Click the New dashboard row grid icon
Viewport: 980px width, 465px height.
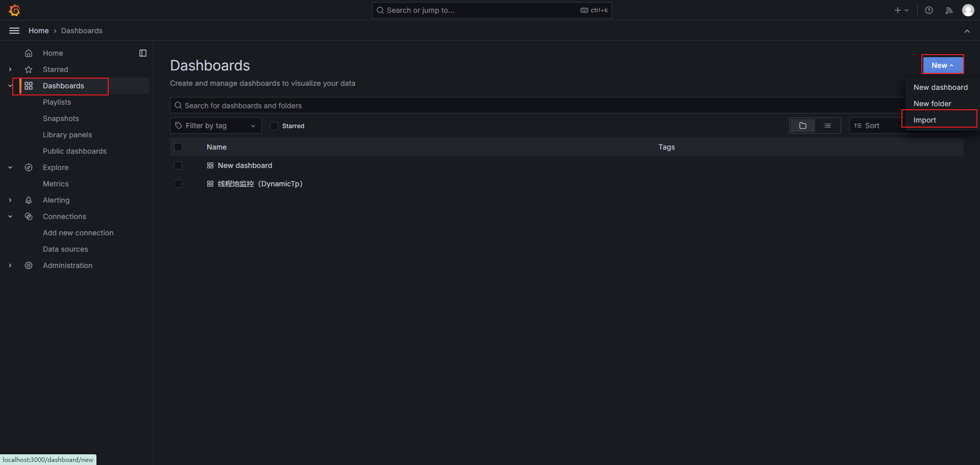pos(210,165)
